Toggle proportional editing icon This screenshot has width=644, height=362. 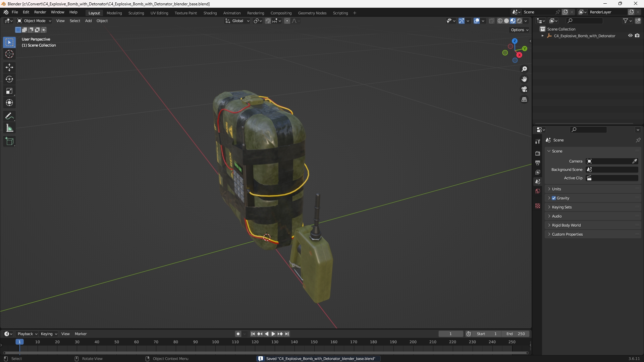(287, 21)
